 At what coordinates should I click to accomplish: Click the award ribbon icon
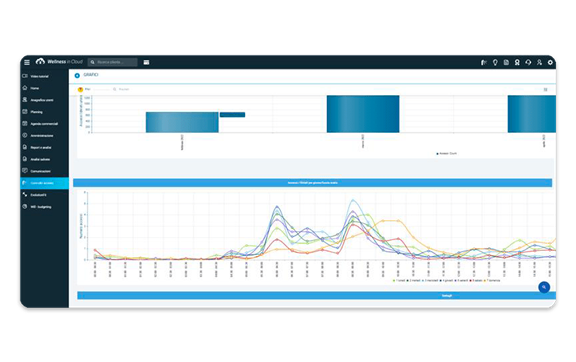[517, 62]
